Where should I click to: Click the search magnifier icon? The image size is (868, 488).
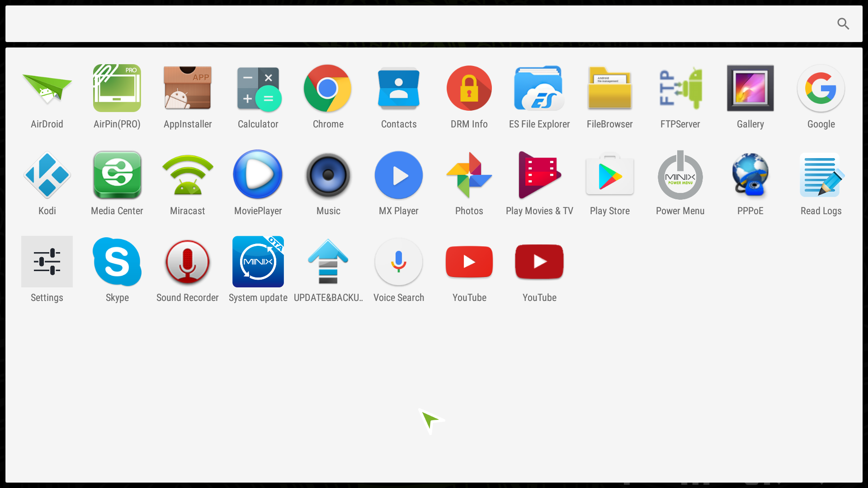843,24
